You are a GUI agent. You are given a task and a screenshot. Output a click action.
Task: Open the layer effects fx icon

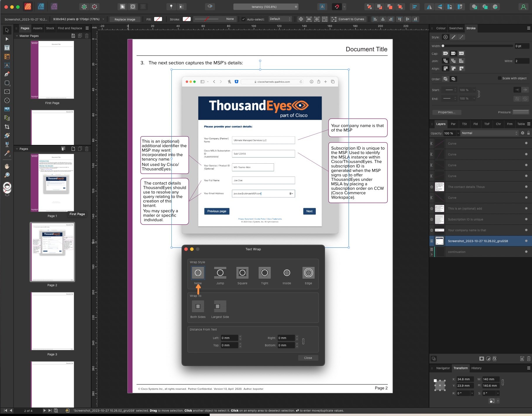click(x=495, y=359)
